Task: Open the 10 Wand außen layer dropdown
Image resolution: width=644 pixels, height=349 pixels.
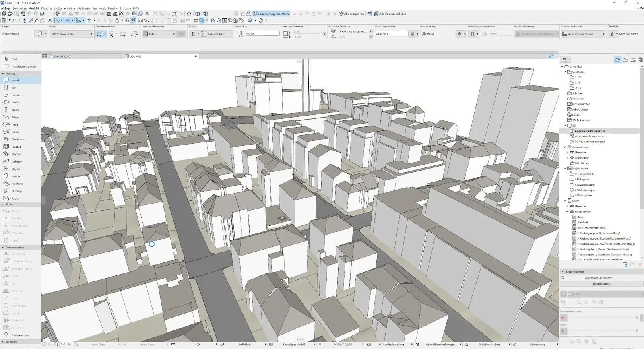Action: click(x=72, y=34)
